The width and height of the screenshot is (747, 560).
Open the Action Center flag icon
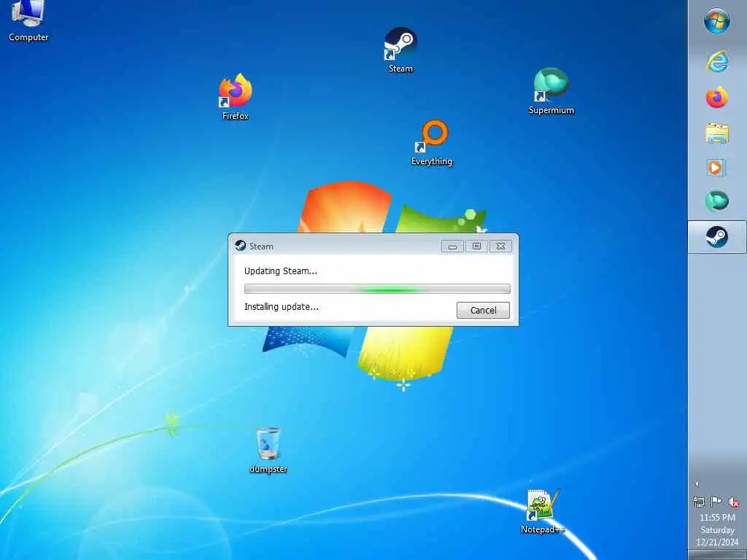tap(716, 502)
